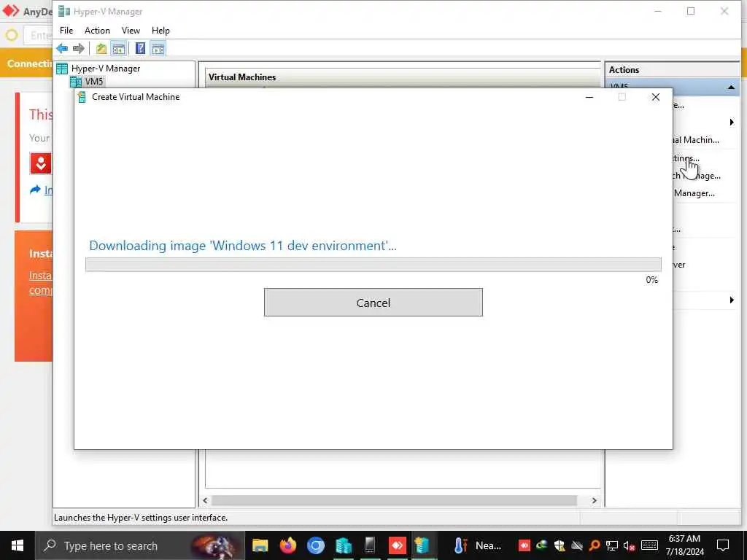Open the phone-shaped taskbar app icon
The height and width of the screenshot is (560, 747).
(370, 545)
